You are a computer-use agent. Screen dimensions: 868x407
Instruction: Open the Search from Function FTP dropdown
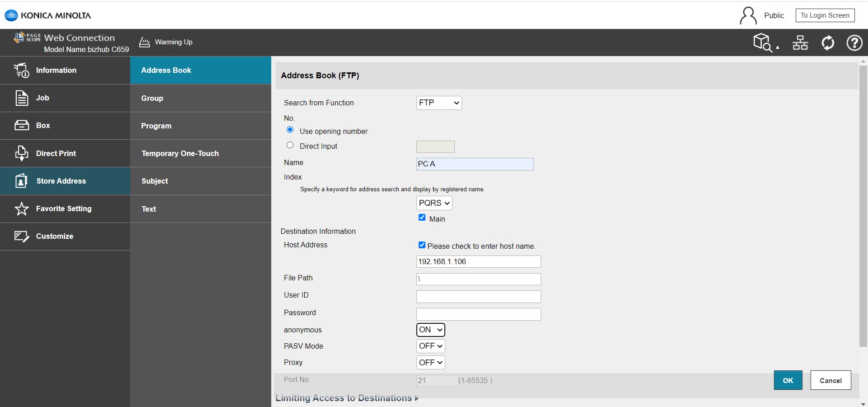439,103
